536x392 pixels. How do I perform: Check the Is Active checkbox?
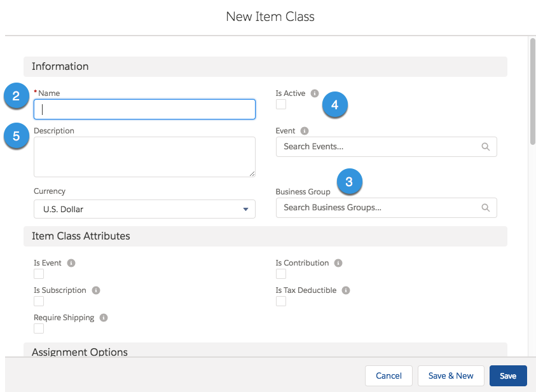click(281, 104)
